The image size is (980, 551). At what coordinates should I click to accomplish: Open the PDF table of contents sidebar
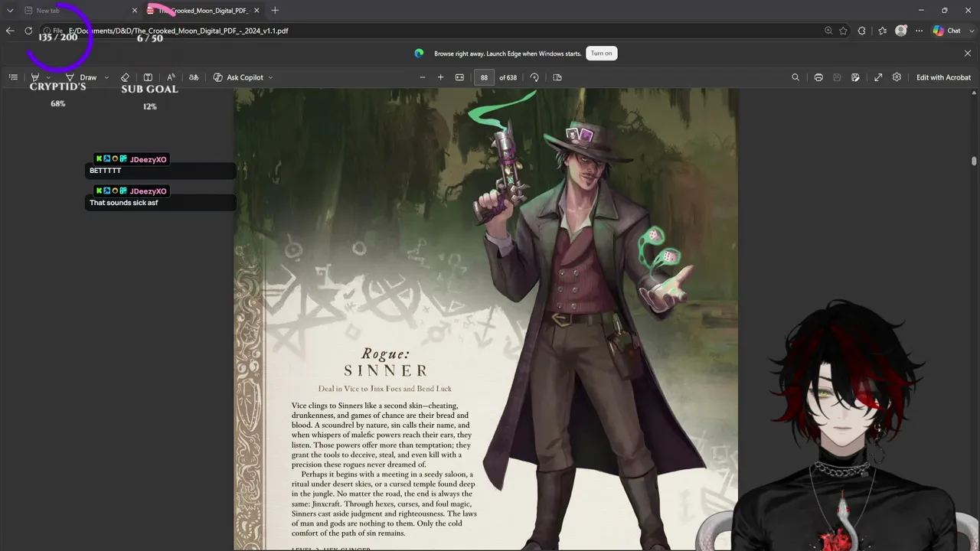pyautogui.click(x=13, y=77)
